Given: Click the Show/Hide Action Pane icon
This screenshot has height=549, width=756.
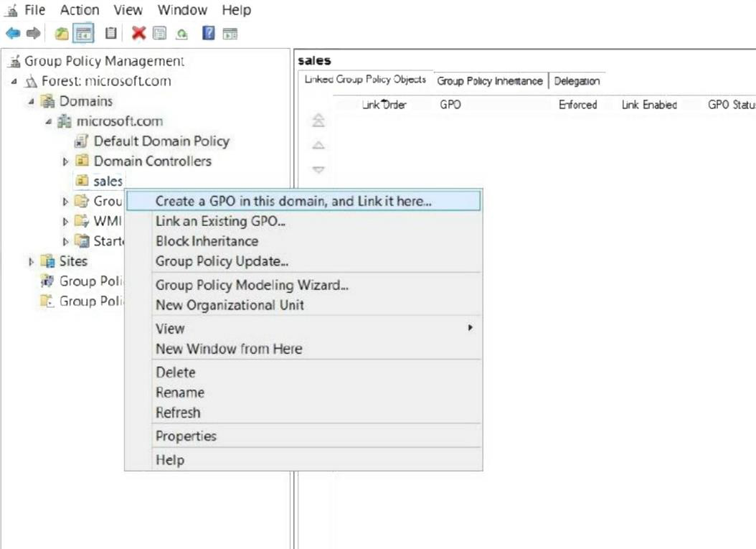Looking at the screenshot, I should (x=230, y=34).
